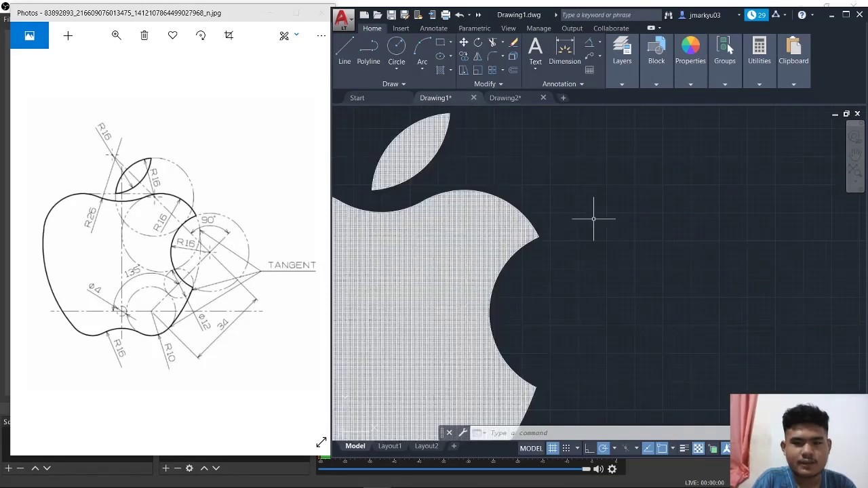Select the Mirror tool in Modify panel
Viewport: 868px width, 488px height.
pyautogui.click(x=478, y=56)
